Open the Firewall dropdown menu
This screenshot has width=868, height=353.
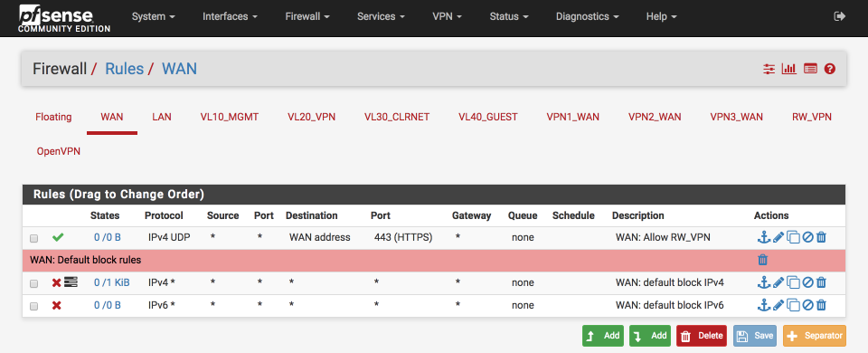click(307, 16)
